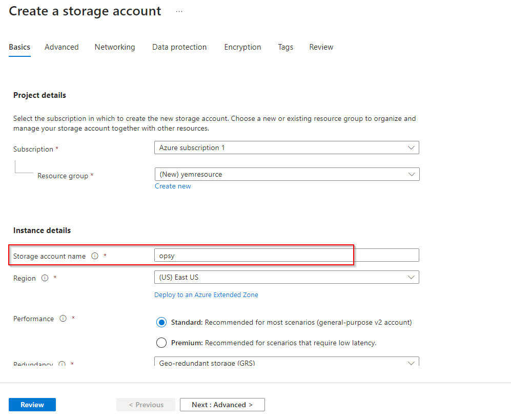Open the Tags tab
Image resolution: width=511 pixels, height=420 pixels.
[x=285, y=47]
